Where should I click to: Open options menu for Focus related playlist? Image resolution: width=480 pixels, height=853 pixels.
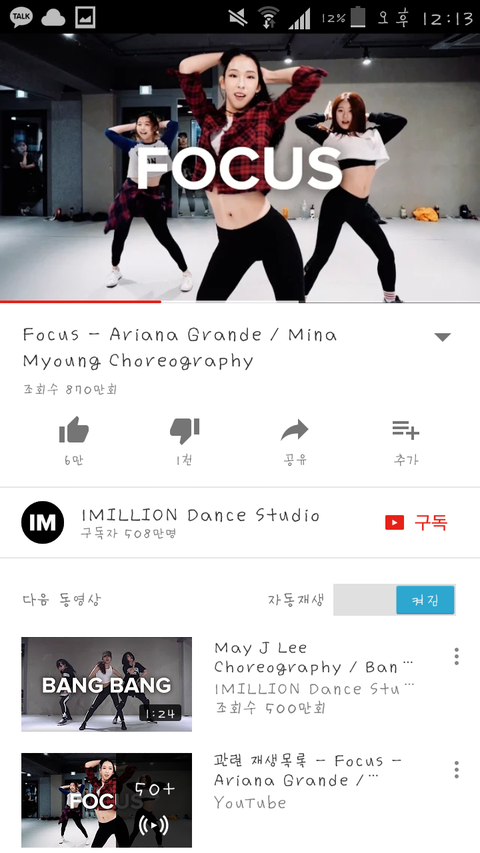tap(457, 770)
